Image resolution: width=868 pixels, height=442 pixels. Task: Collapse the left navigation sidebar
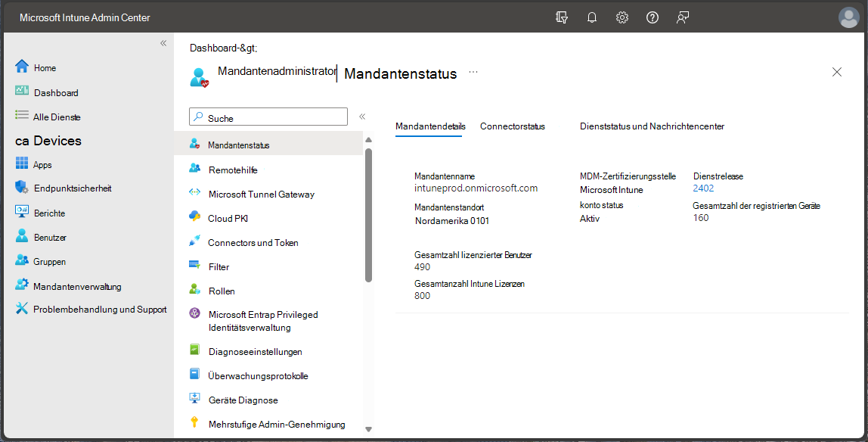click(x=163, y=43)
